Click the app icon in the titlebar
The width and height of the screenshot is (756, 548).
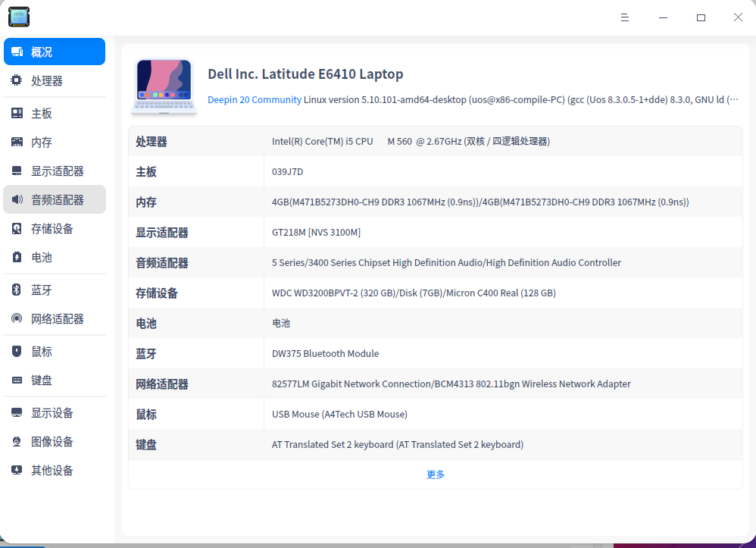(18, 16)
